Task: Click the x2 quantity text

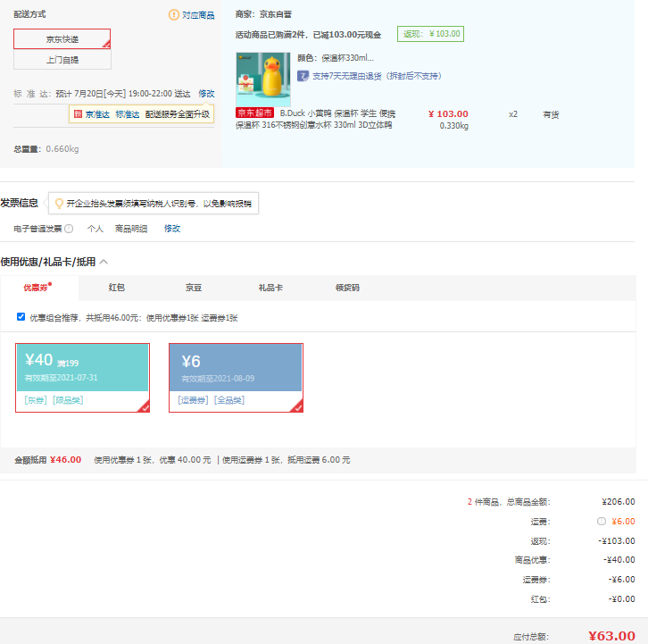Action: click(513, 114)
